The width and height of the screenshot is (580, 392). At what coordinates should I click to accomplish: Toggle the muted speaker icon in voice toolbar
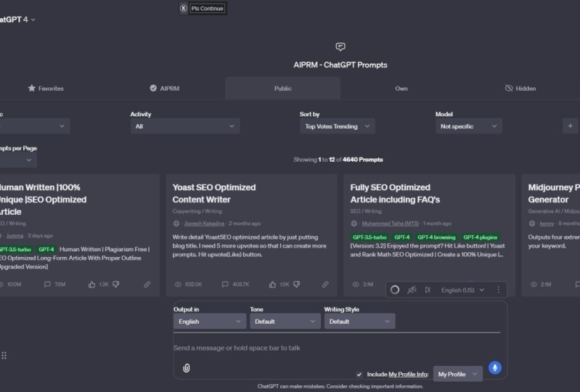pyautogui.click(x=412, y=290)
